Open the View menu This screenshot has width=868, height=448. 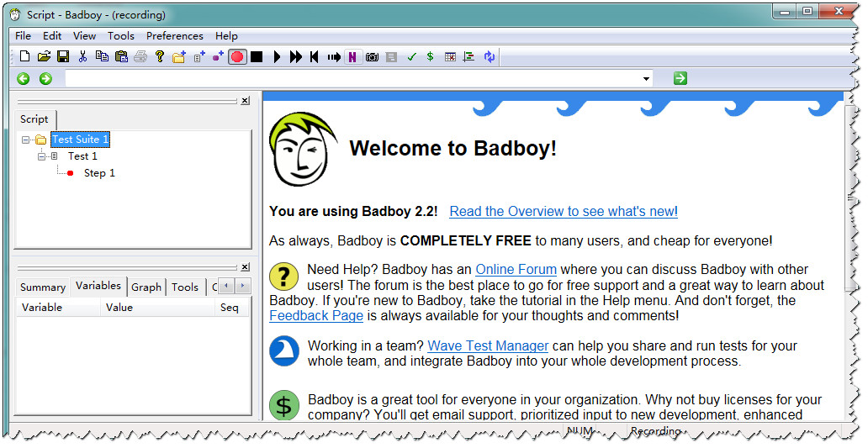pos(84,36)
